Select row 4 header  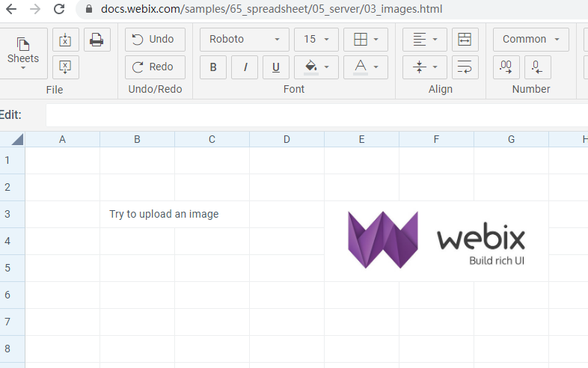13,241
